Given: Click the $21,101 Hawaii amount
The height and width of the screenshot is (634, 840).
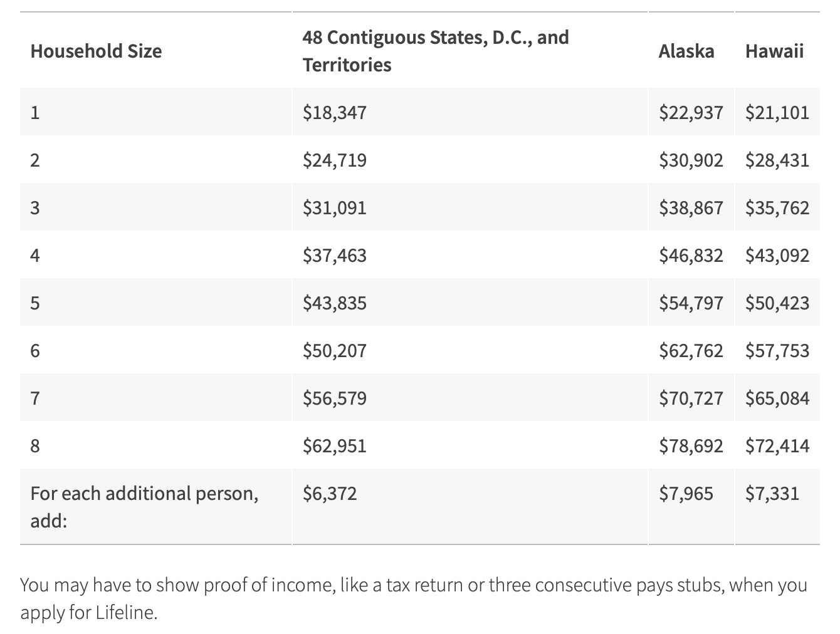Looking at the screenshot, I should (x=777, y=112).
